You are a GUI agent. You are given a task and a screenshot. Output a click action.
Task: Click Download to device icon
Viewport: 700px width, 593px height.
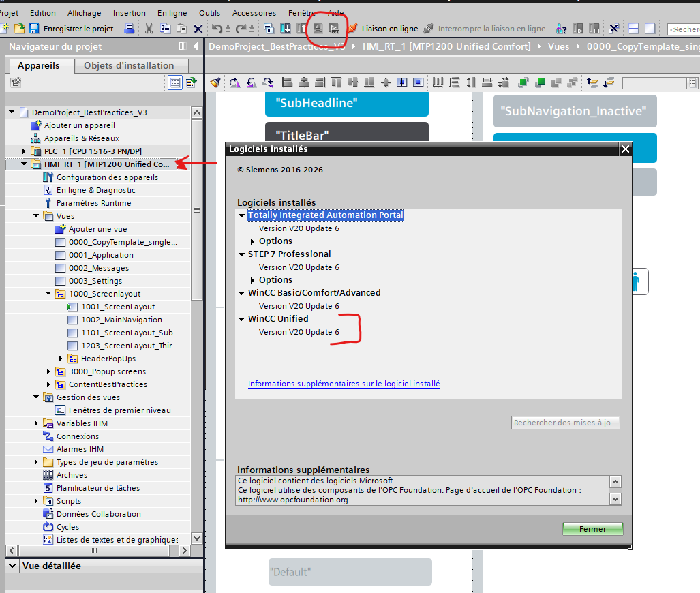pyautogui.click(x=286, y=29)
